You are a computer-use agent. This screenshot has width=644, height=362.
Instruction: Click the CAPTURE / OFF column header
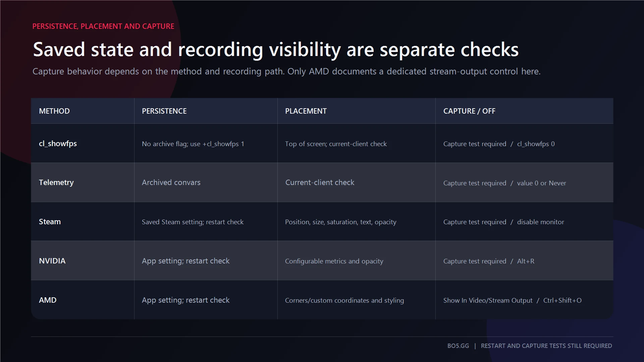[x=469, y=111]
